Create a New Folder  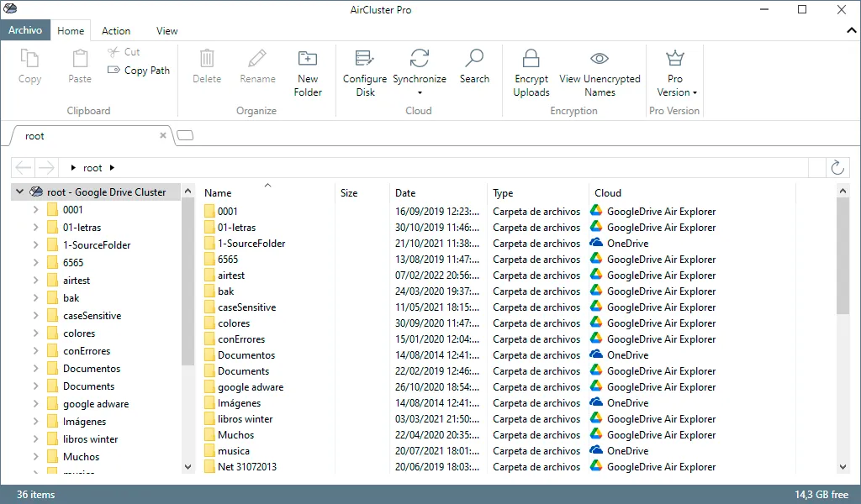tap(308, 73)
